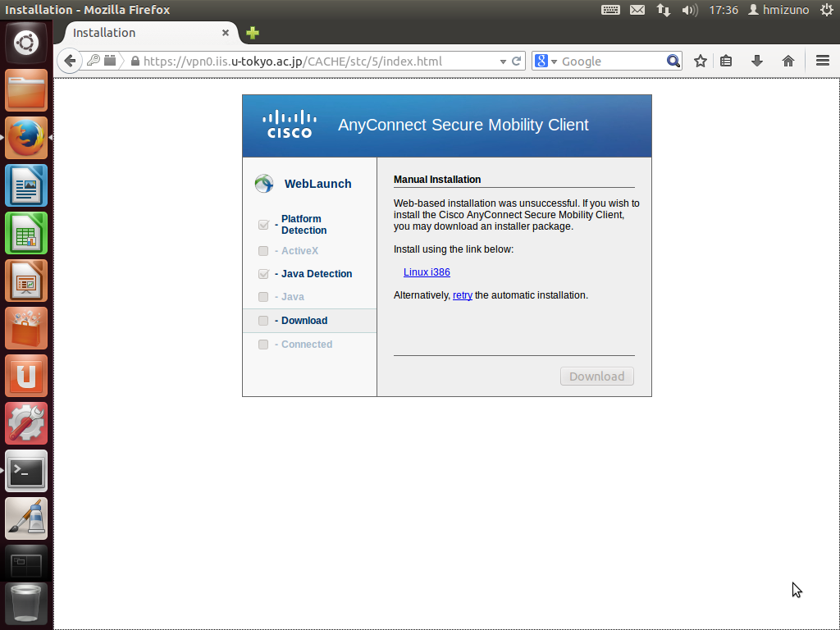Launch LibreOffice Impress from the launcher

[x=26, y=281]
